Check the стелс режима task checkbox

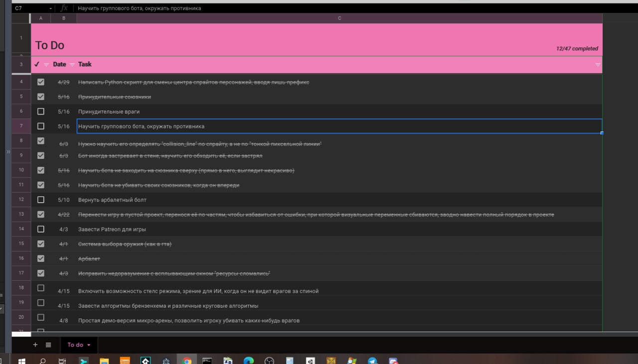pyautogui.click(x=41, y=288)
